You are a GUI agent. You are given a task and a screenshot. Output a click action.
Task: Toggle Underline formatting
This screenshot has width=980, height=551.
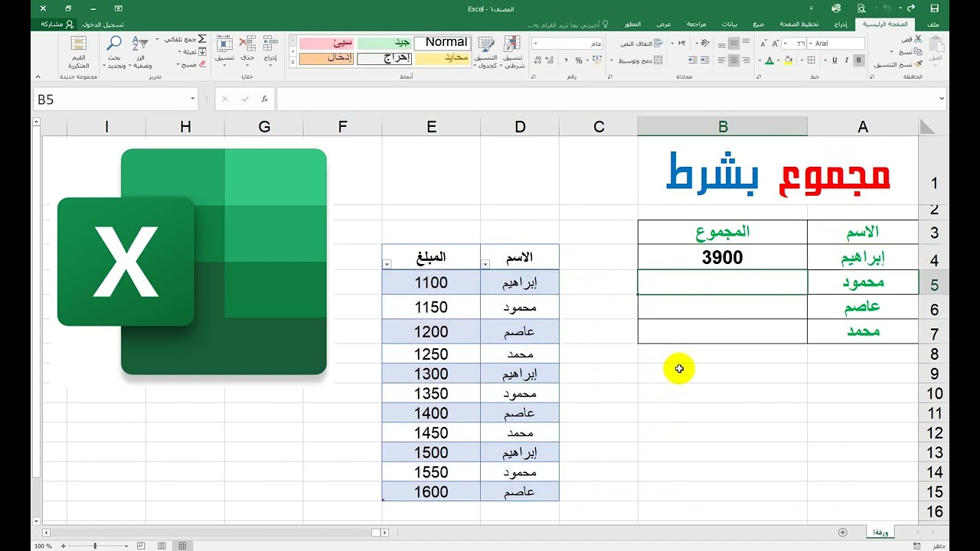835,60
